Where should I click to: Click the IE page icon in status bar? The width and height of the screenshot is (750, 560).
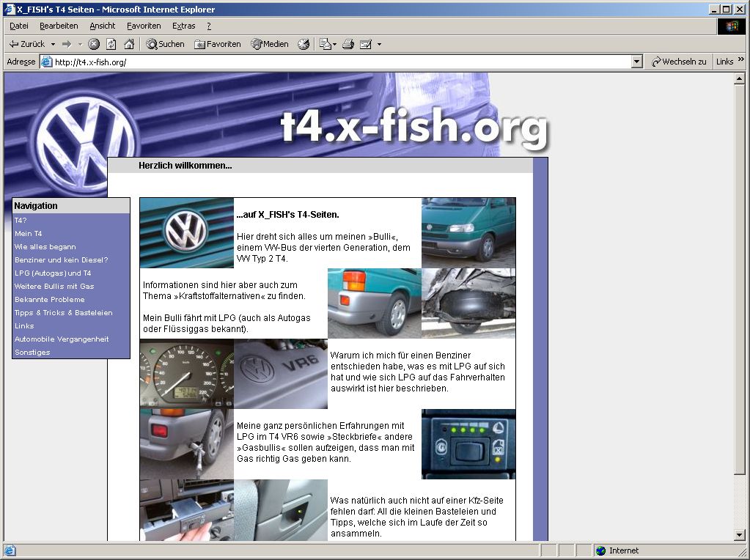point(10,550)
